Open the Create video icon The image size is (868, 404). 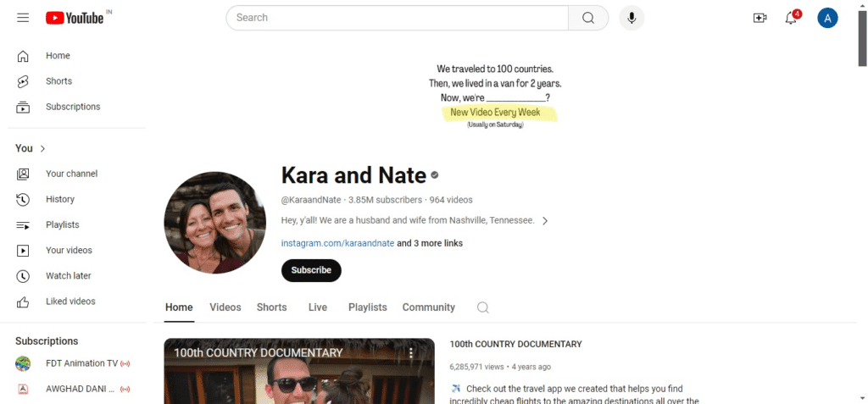tap(760, 19)
